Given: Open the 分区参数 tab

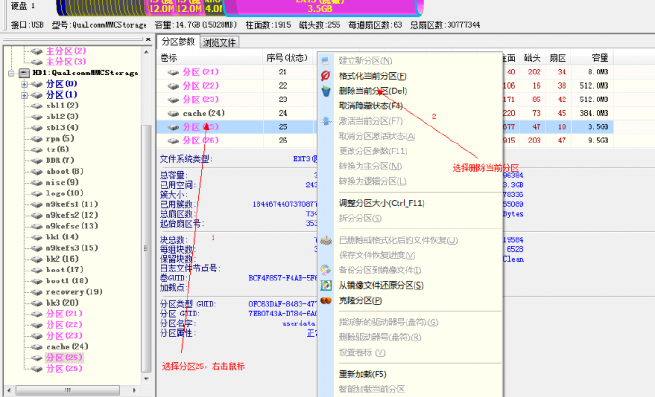Looking at the screenshot, I should click(x=178, y=42).
